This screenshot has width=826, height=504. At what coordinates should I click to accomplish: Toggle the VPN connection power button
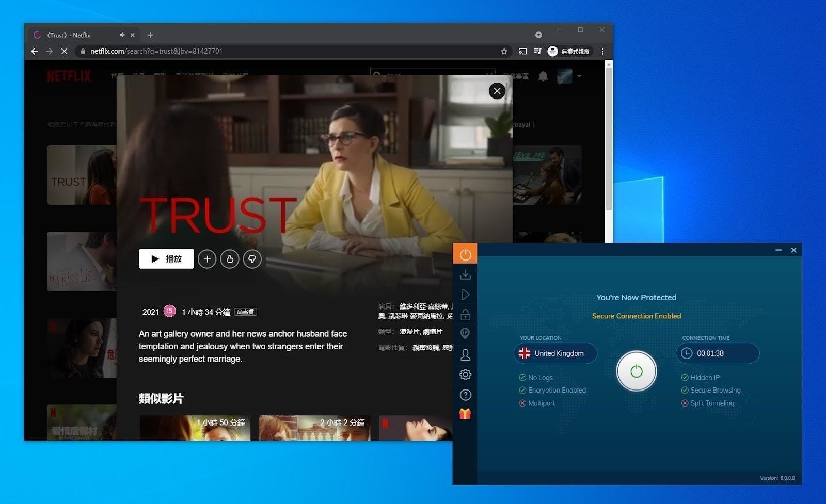click(x=636, y=371)
